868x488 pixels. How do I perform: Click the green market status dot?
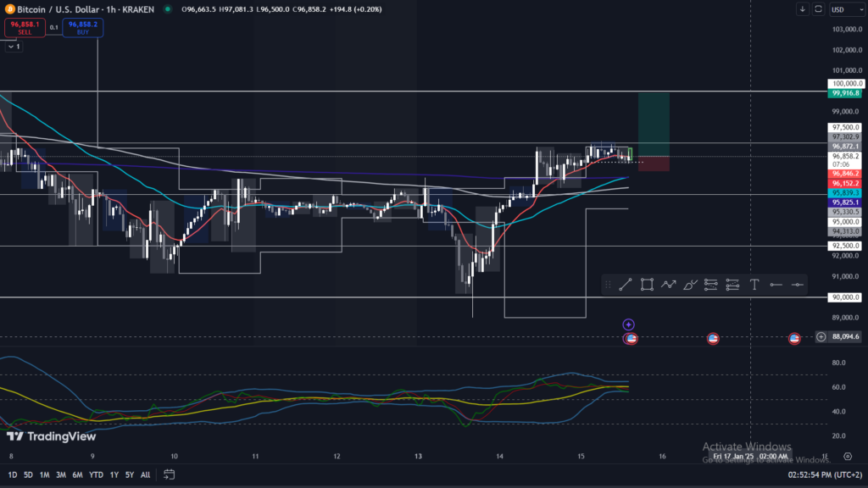coord(168,9)
